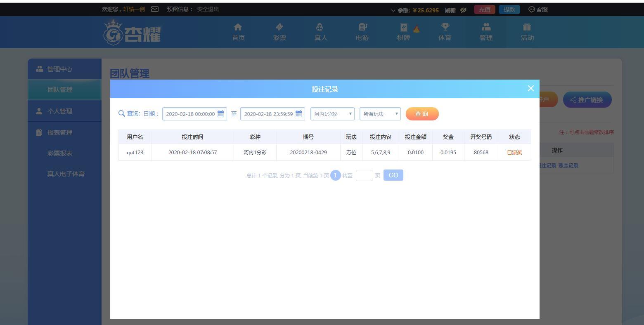Click winning number 80568

click(481, 153)
